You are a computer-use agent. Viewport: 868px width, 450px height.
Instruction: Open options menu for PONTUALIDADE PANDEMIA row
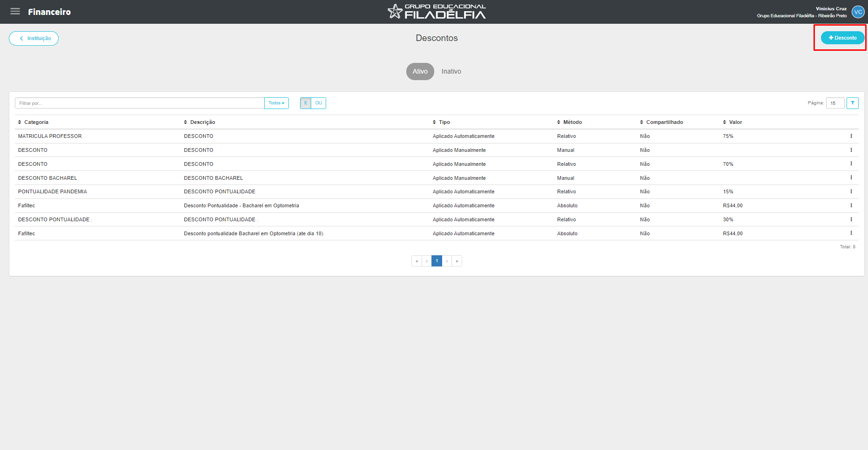[x=851, y=191]
